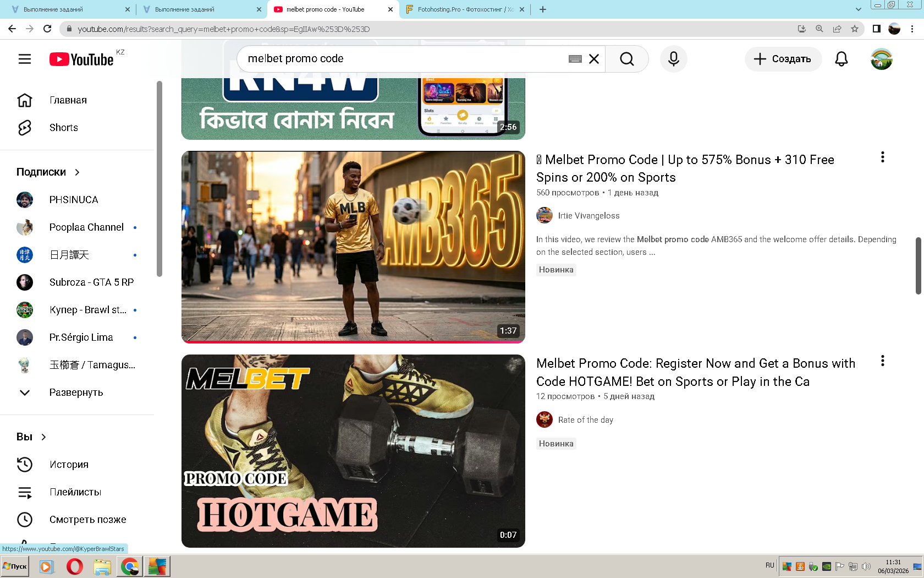
Task: Open the RU language indicator in the tray
Action: [769, 565]
